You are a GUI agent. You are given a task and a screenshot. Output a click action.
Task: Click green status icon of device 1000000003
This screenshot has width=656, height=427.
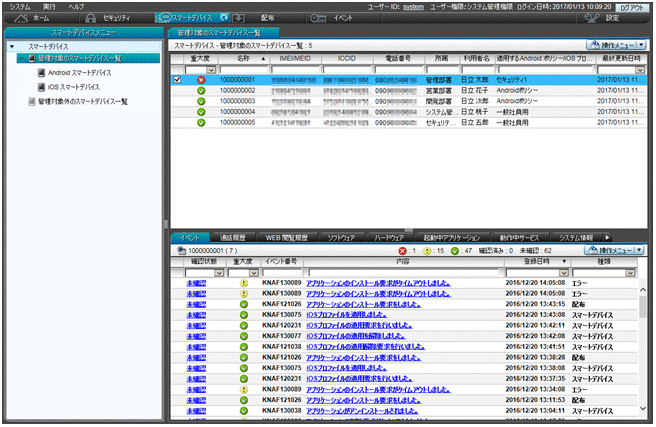201,101
